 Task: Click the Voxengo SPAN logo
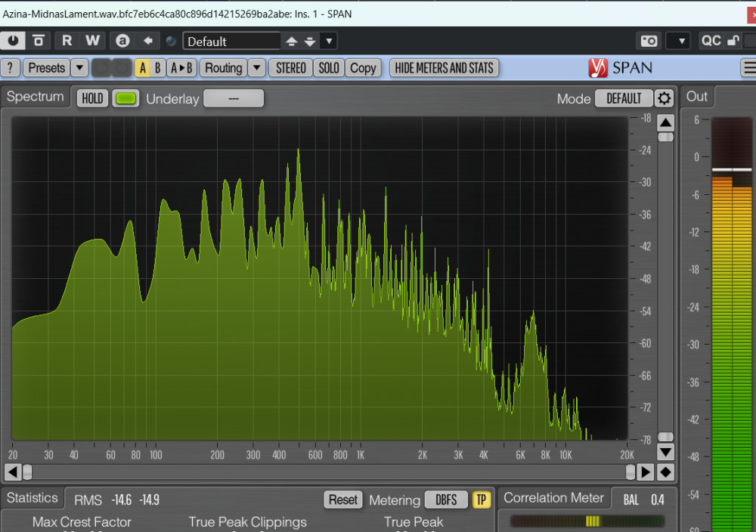click(621, 68)
